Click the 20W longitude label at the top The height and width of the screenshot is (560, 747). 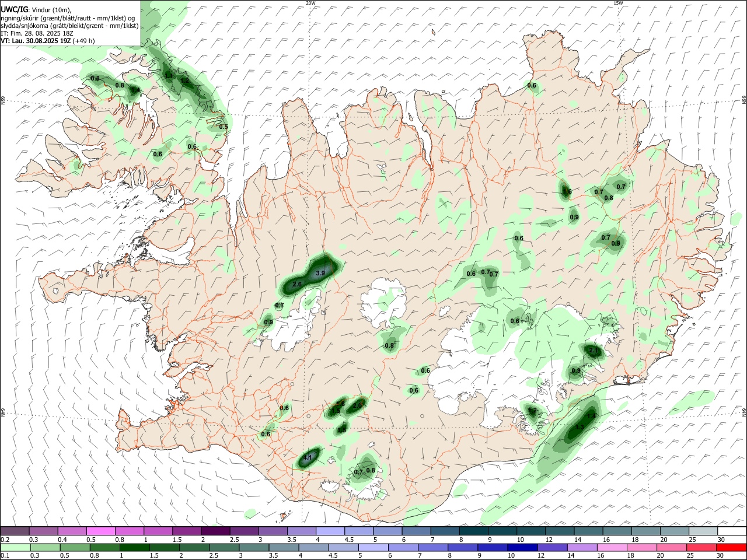pos(310,3)
